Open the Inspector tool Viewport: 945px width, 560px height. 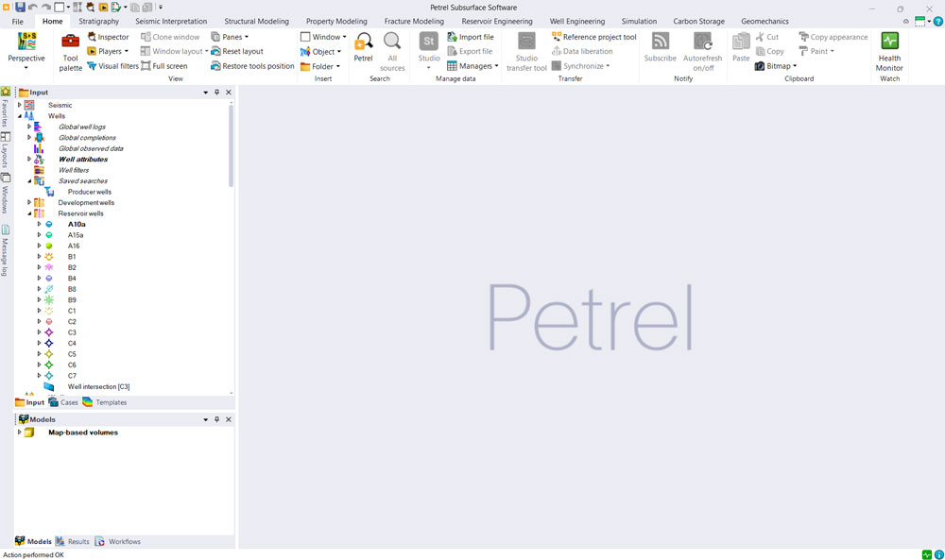108,37
